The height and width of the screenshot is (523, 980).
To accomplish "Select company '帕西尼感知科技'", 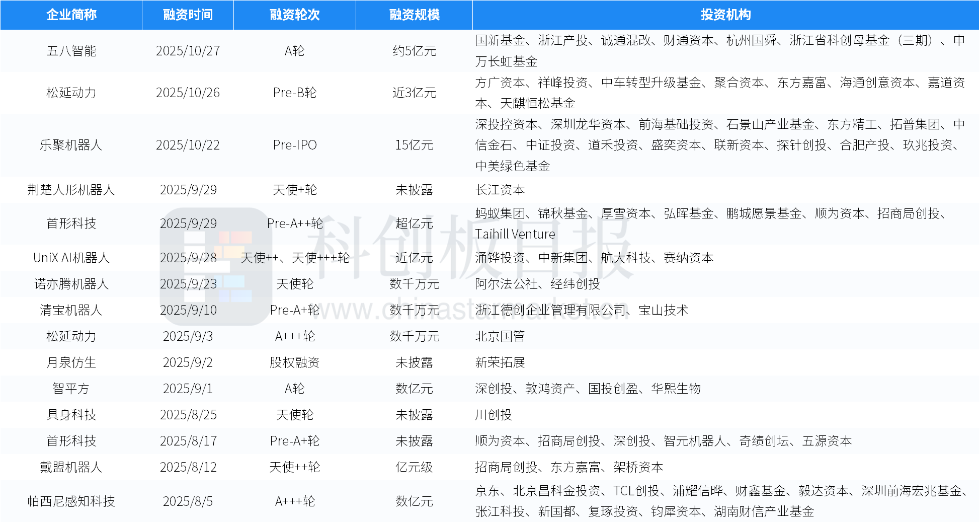I will [x=71, y=501].
